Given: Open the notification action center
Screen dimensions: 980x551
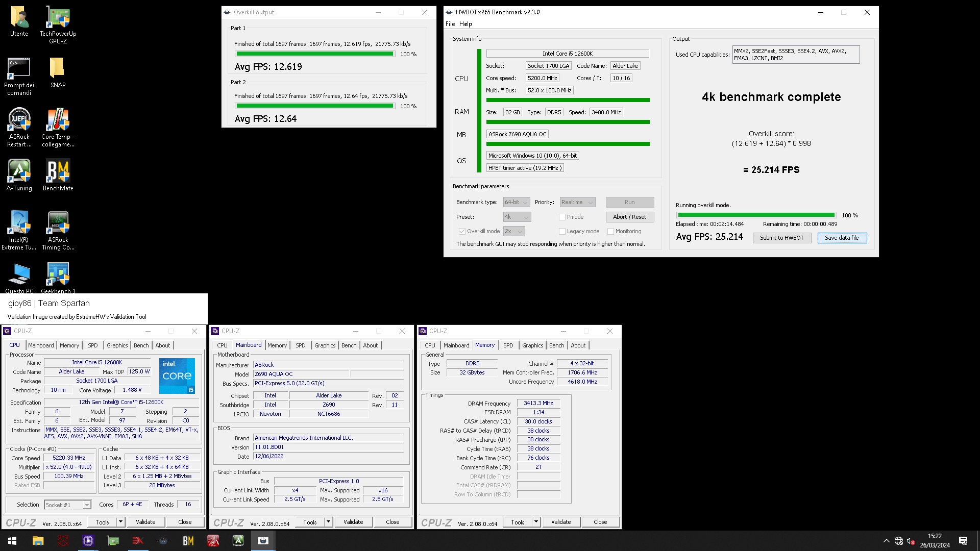Looking at the screenshot, I should (x=963, y=541).
